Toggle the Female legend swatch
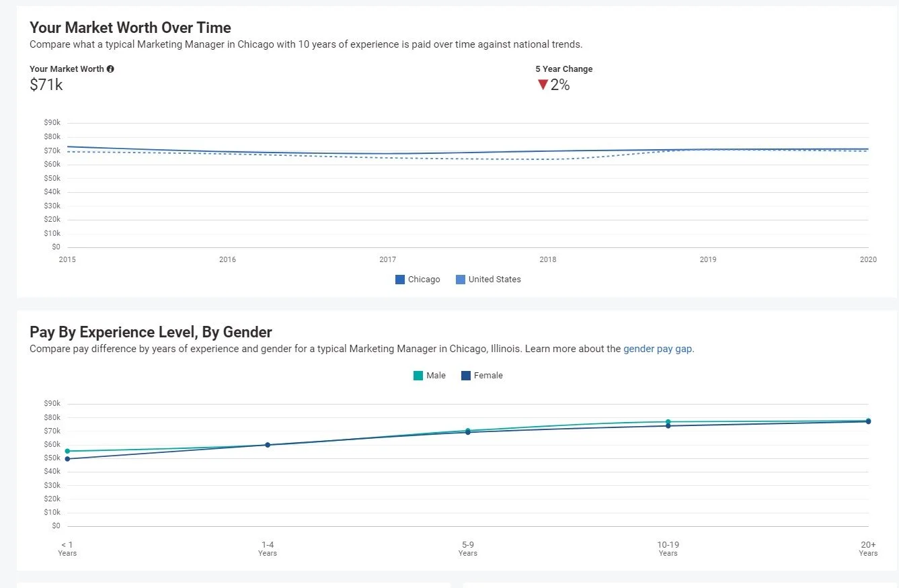Screen dimensions: 899x588 466,376
